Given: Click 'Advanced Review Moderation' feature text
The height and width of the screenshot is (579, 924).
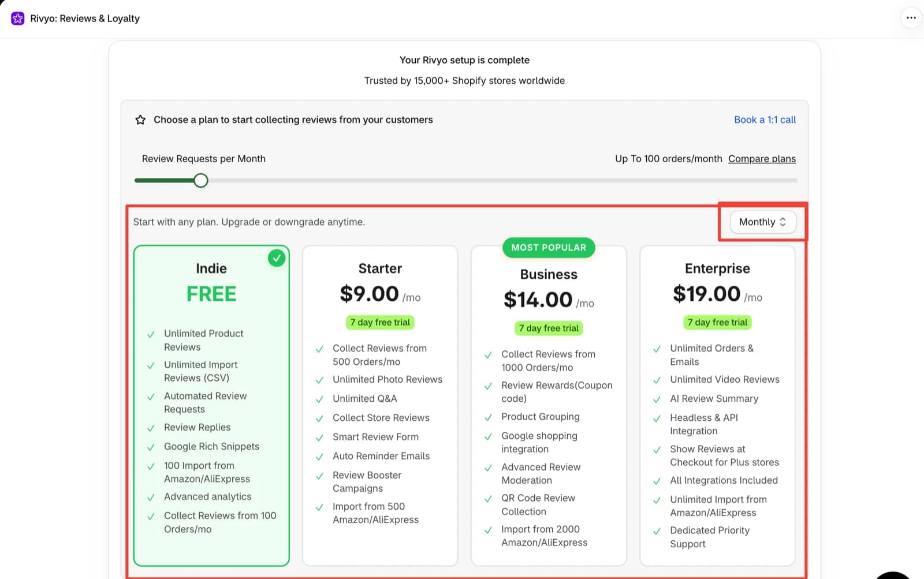Looking at the screenshot, I should (541, 473).
